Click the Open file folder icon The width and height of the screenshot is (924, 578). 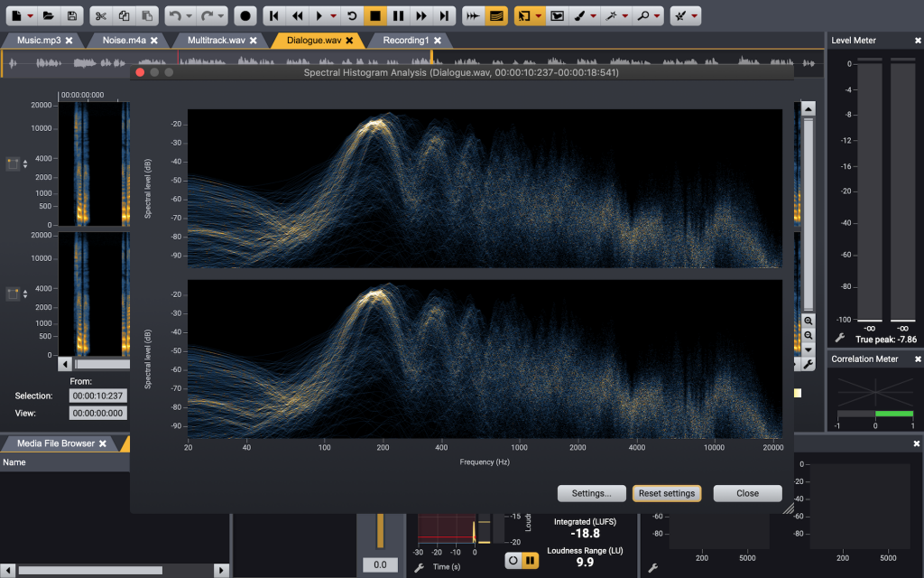pos(50,16)
